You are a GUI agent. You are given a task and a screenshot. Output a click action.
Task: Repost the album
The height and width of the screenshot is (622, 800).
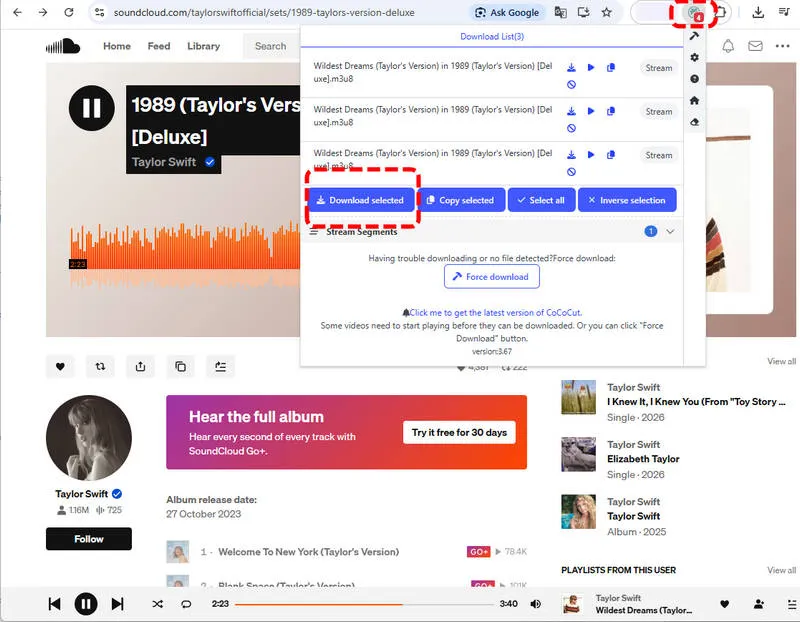click(x=100, y=366)
